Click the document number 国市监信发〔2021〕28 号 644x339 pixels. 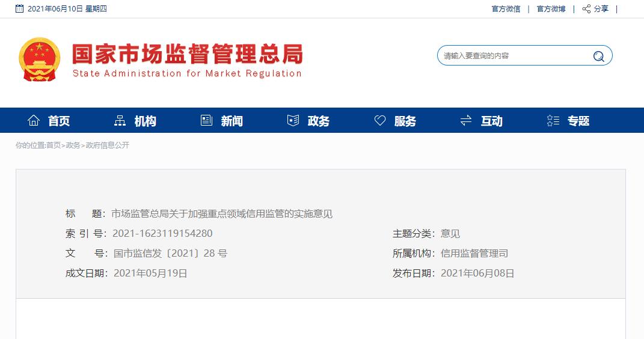pyautogui.click(x=170, y=253)
